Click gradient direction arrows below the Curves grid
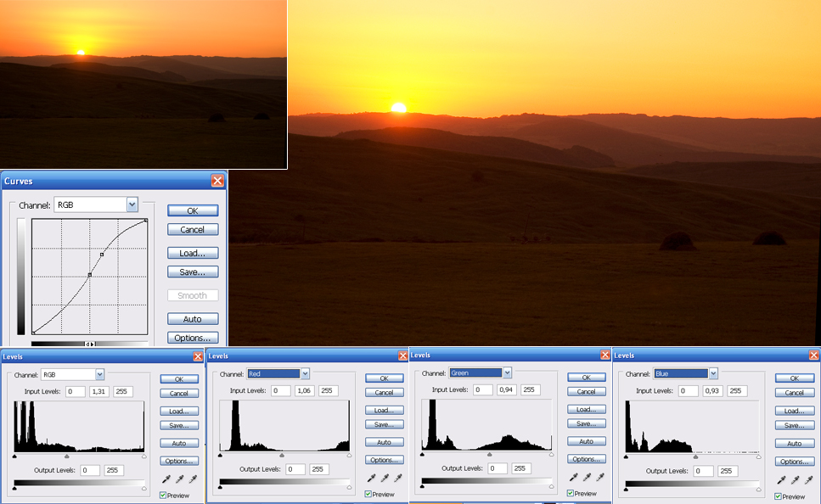This screenshot has width=821, height=504. [x=89, y=344]
